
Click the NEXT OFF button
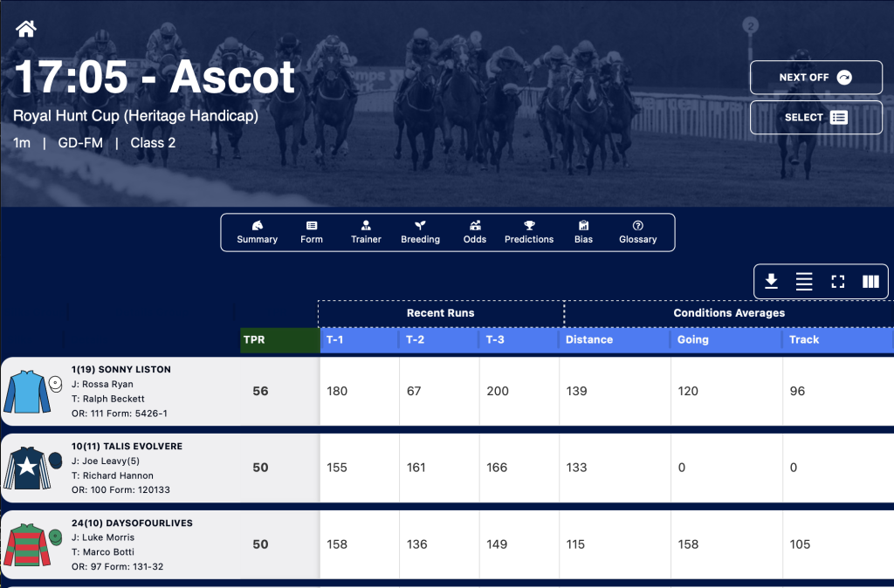coord(816,78)
